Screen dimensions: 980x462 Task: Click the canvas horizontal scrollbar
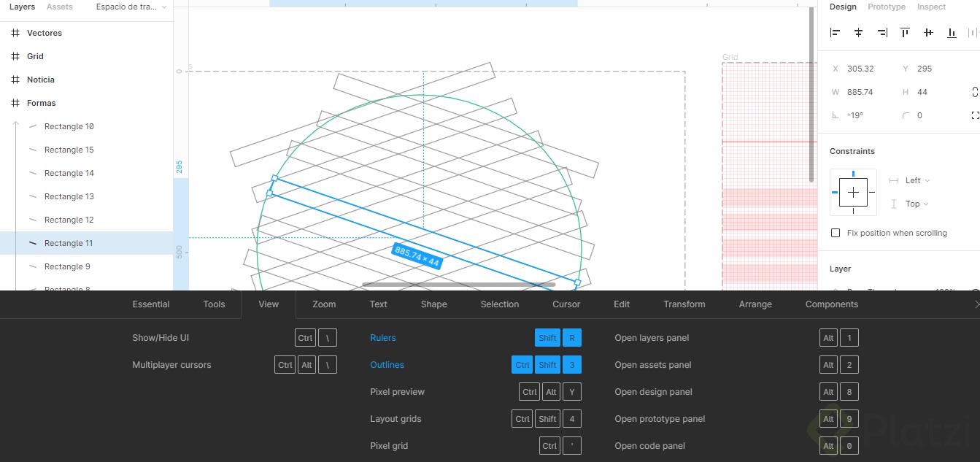coord(458,285)
